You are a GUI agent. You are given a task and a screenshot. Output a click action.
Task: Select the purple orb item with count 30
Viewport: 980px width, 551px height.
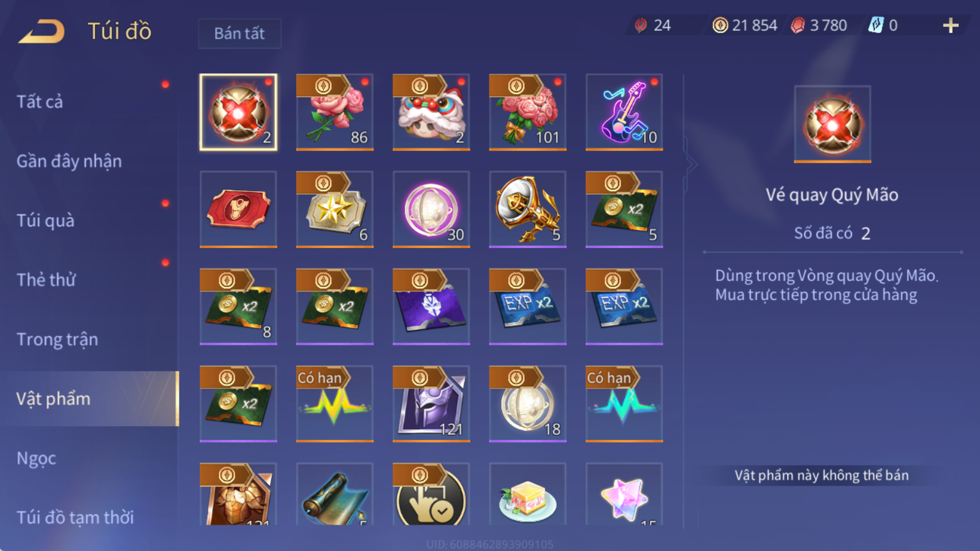pyautogui.click(x=431, y=209)
